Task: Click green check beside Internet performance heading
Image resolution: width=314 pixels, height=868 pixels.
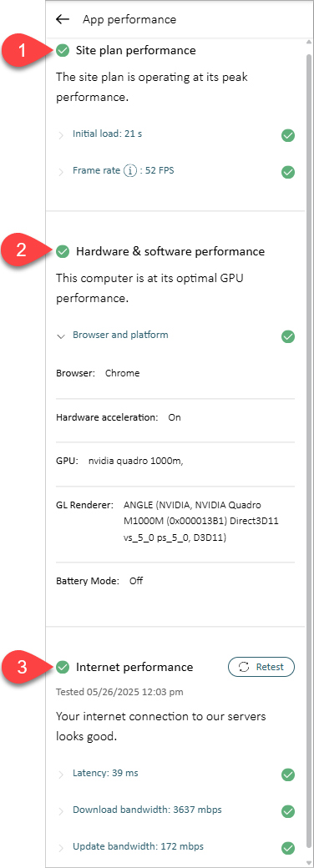Action: point(63,667)
